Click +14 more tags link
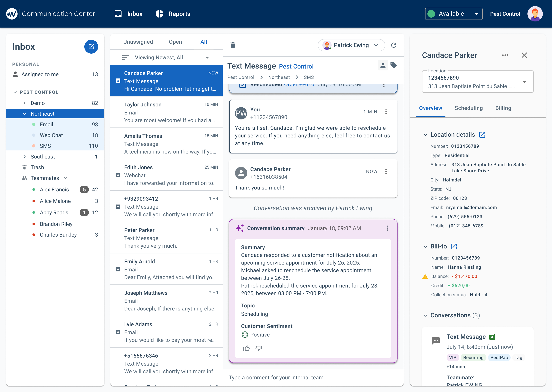 point(456,367)
